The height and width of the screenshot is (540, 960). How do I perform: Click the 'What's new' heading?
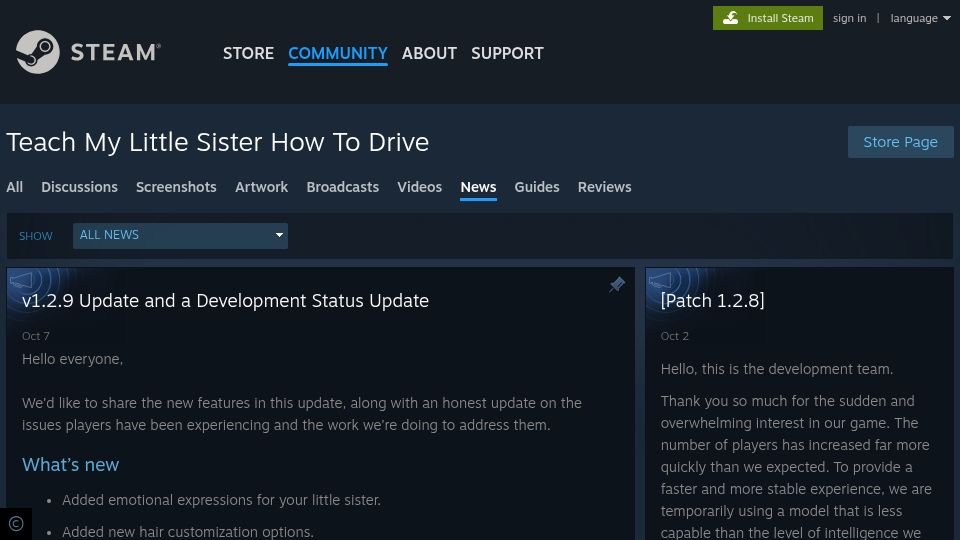click(70, 465)
